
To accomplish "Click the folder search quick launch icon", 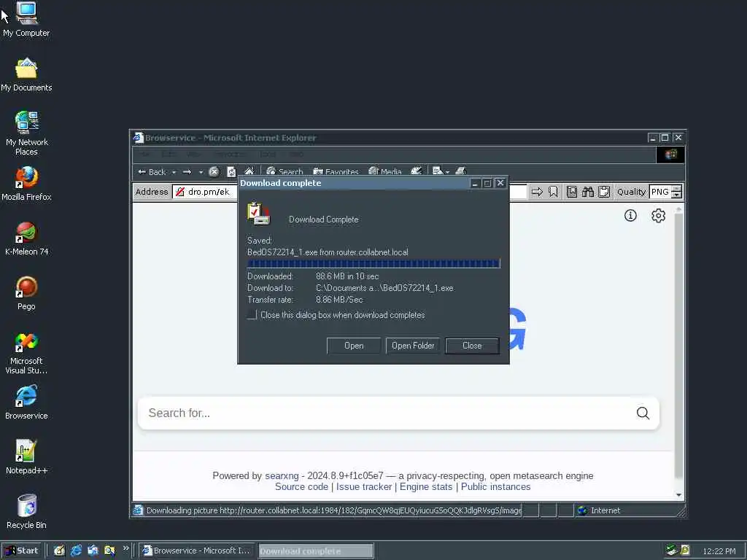I will (x=109, y=551).
